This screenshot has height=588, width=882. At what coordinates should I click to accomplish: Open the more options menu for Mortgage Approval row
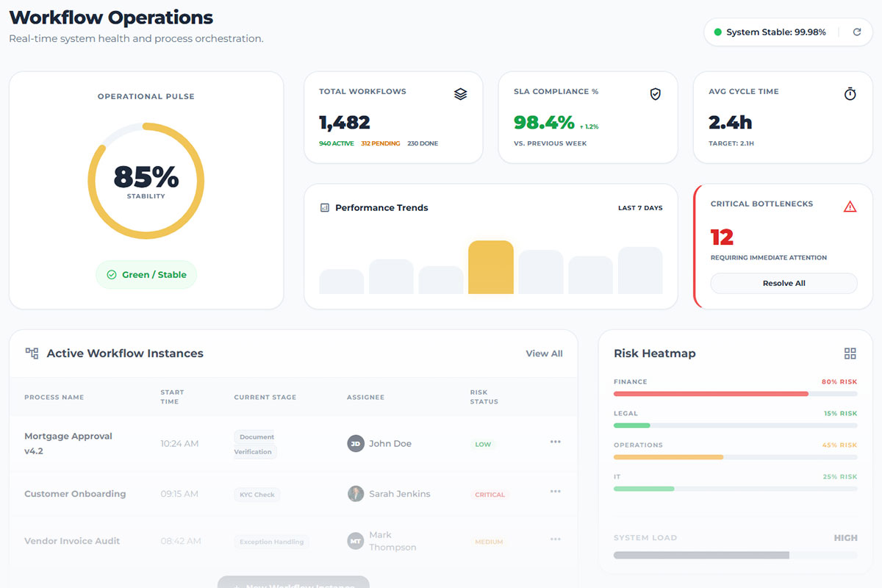556,442
